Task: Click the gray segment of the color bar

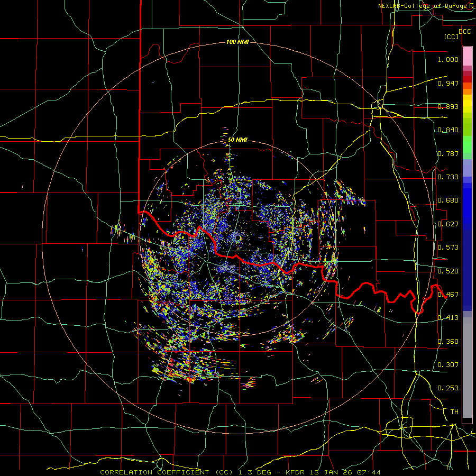Action: tap(467, 368)
